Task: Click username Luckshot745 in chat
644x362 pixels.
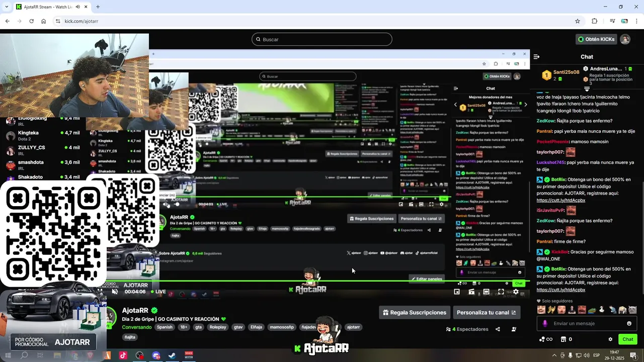Action: click(550, 162)
